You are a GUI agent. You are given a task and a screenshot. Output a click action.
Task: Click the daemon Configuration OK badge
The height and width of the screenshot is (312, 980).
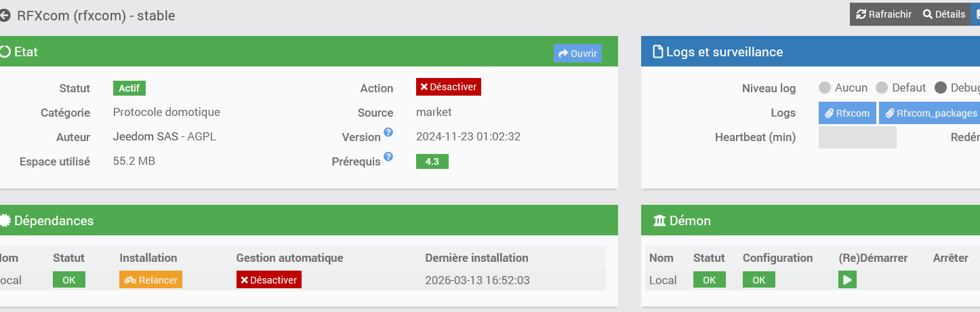click(x=759, y=279)
